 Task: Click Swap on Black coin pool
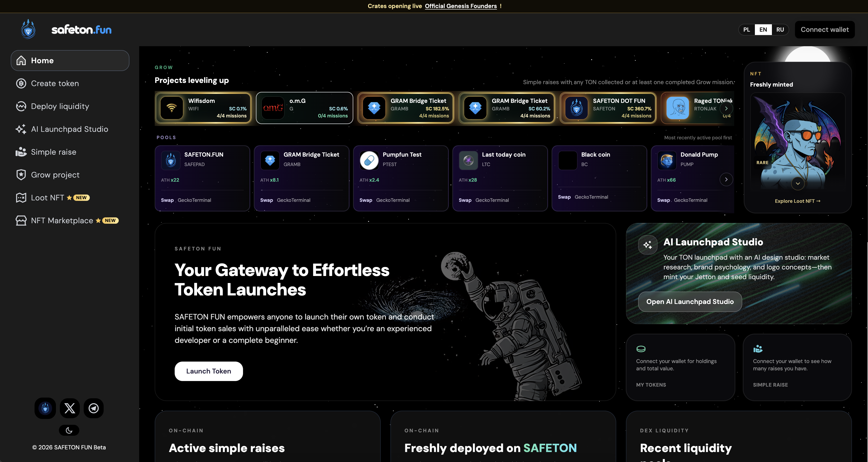(564, 197)
